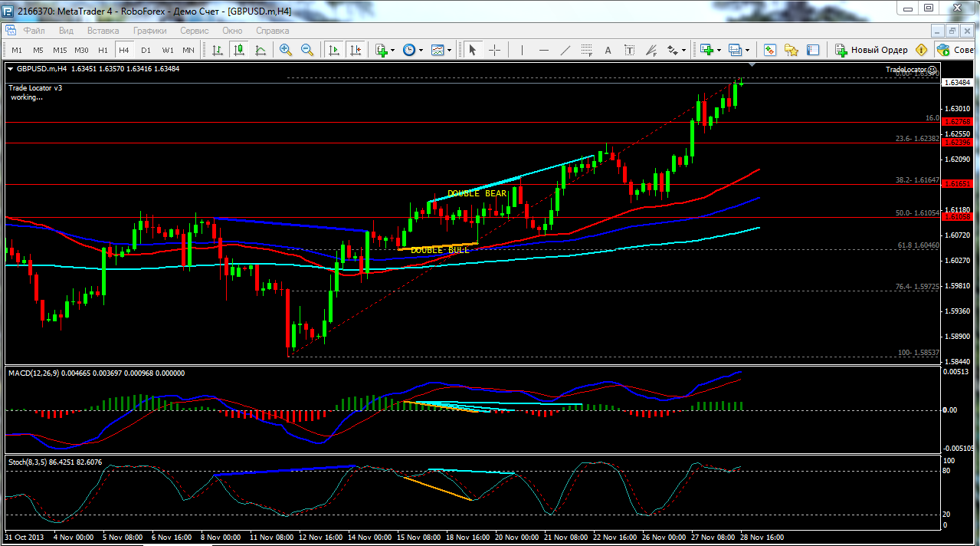
Task: Open the Графики menu
Action: tap(150, 31)
